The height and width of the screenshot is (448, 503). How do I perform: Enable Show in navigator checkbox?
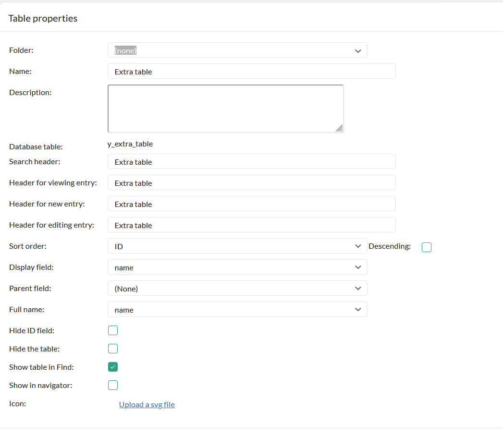coord(113,385)
